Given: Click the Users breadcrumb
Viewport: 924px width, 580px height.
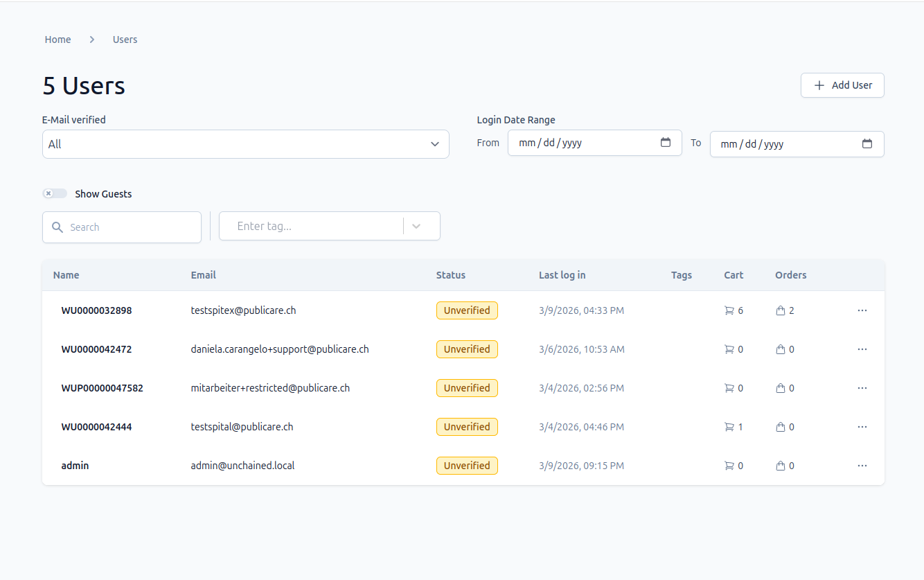Looking at the screenshot, I should tap(125, 39).
